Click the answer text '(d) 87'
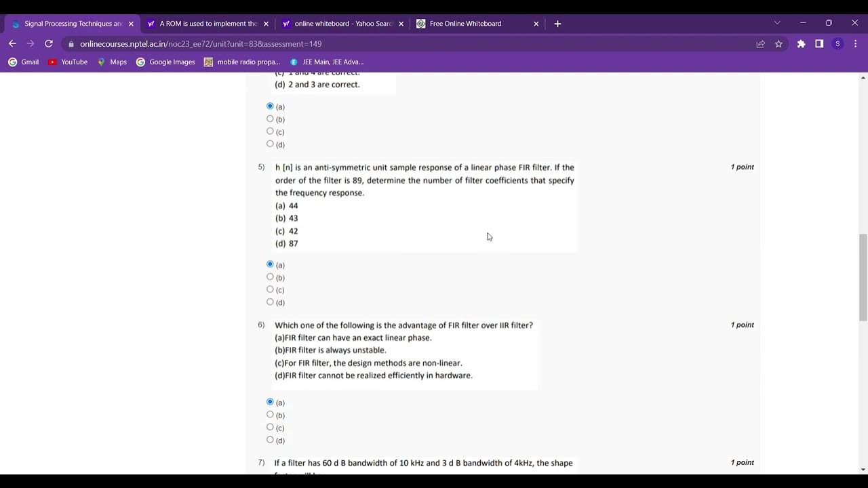868x488 pixels. pyautogui.click(x=287, y=244)
